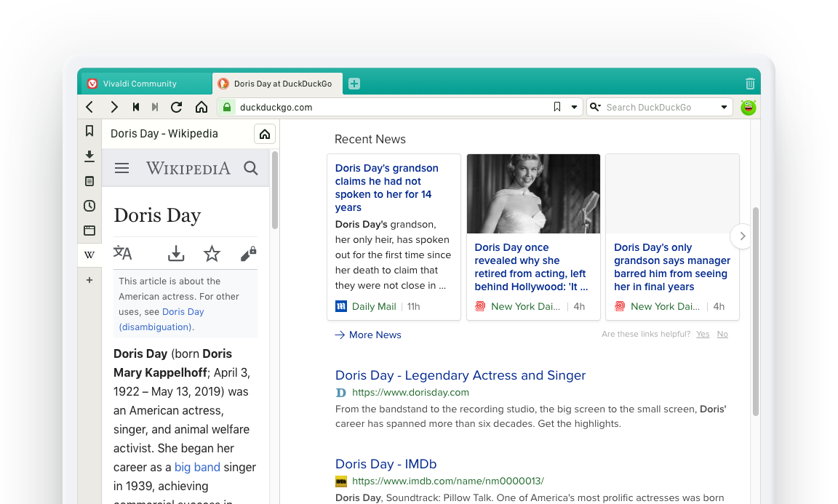The height and width of the screenshot is (504, 838).
Task: Download the Doris Day article
Action: coord(175,252)
